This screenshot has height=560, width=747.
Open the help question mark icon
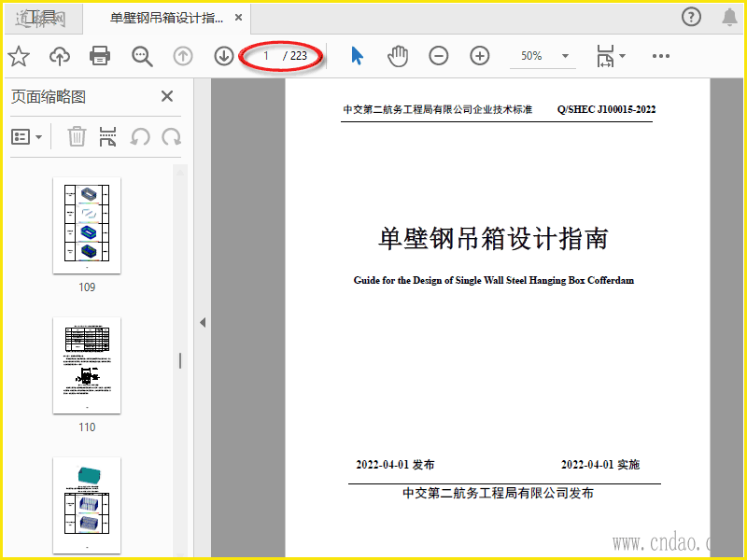691,17
